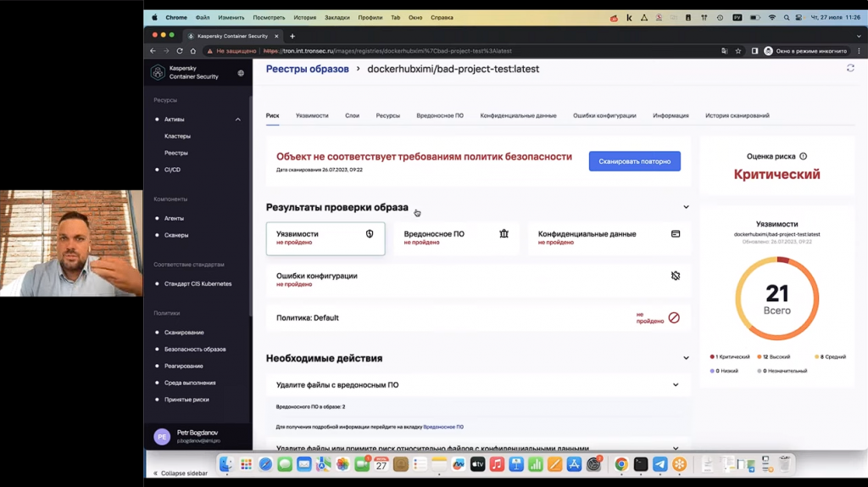Screen dimensions: 868x487
Task: Switch to the Ошибки конфигурации tab
Action: point(604,115)
